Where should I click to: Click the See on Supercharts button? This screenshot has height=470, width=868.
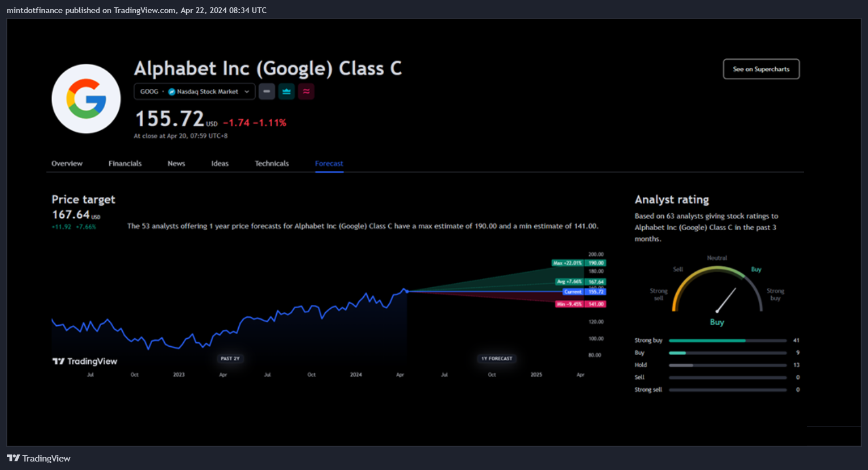(x=761, y=69)
